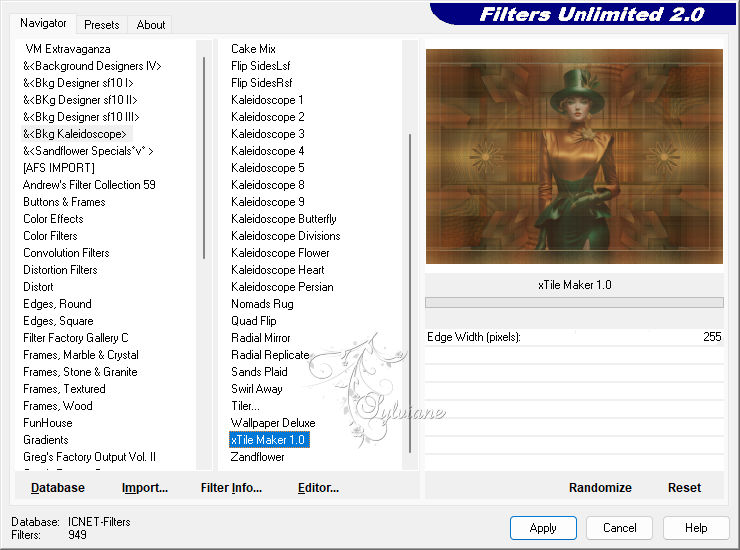
Task: Select &<Sandflower Specials°v°> category
Action: [88, 151]
